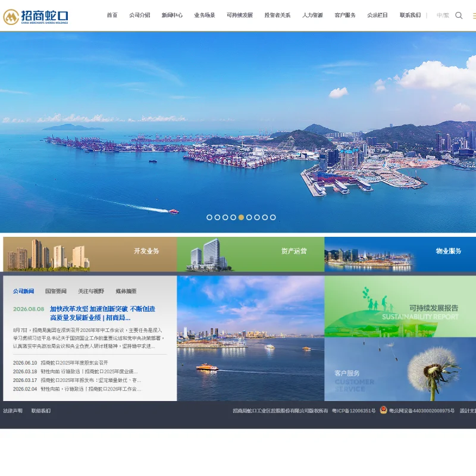Click the police badge icon in the footer
Image resolution: width=476 pixels, height=476 pixels.
pyautogui.click(x=383, y=410)
